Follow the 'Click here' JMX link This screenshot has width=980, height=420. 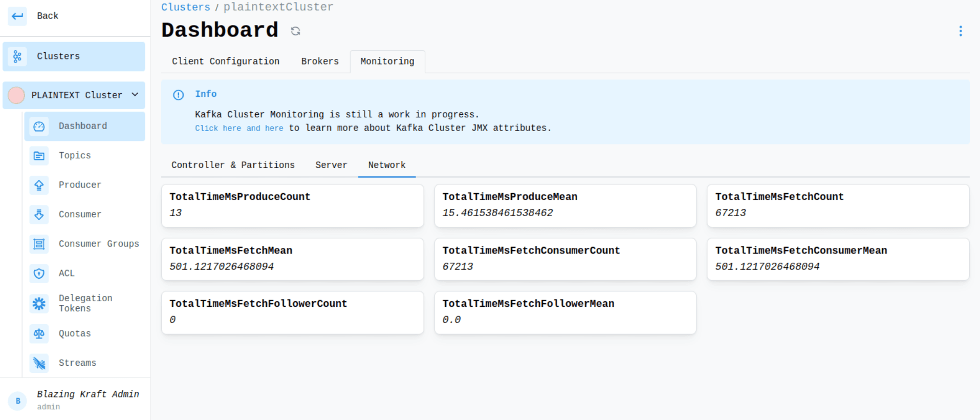point(218,128)
